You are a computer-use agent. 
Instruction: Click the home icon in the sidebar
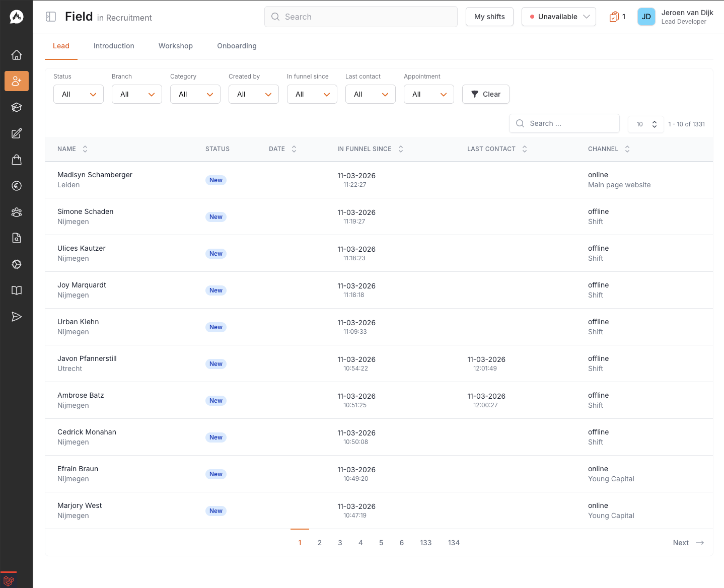pyautogui.click(x=17, y=55)
